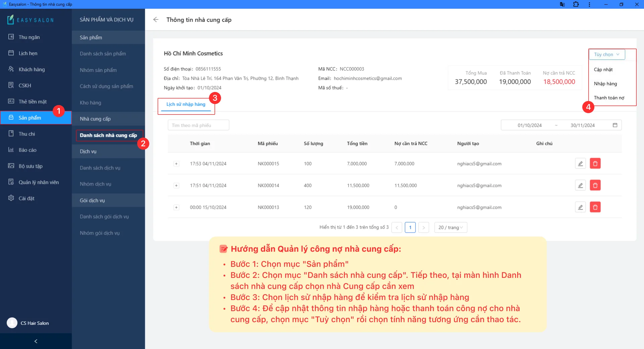The height and width of the screenshot is (349, 644).
Task: Open the Tùy chọn dropdown
Action: click(607, 54)
